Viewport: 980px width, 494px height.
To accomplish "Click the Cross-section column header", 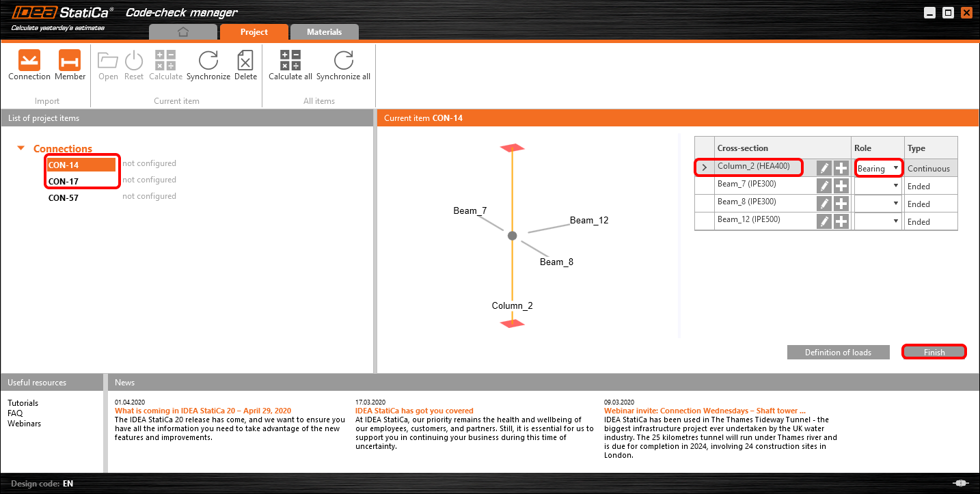I will [x=782, y=148].
